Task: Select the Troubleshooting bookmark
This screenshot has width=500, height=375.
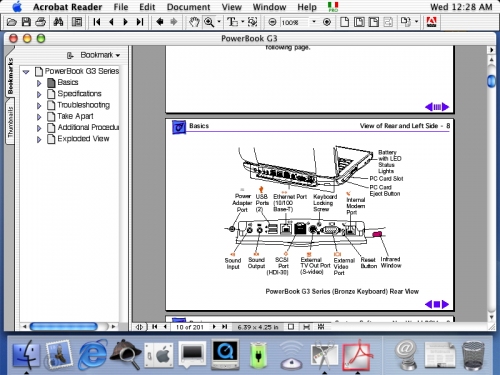Action: click(x=83, y=105)
